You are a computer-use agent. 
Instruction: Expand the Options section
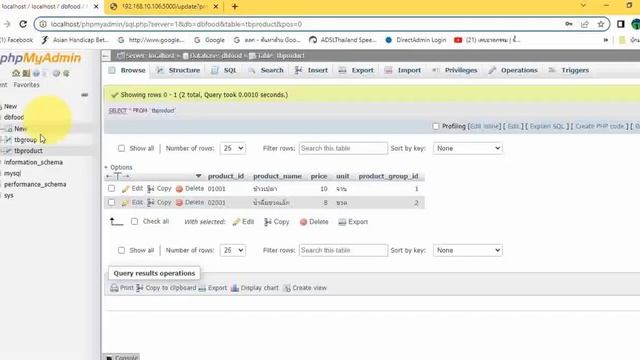tap(118, 167)
